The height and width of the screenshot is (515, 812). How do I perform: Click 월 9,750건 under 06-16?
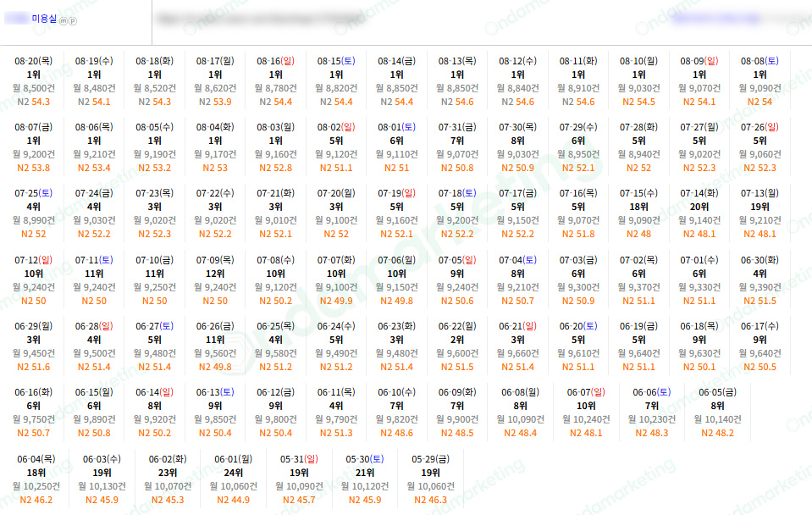(x=34, y=419)
